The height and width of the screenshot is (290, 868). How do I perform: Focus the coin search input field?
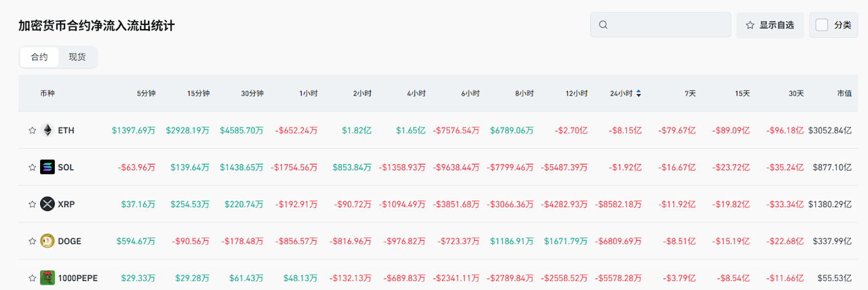668,25
